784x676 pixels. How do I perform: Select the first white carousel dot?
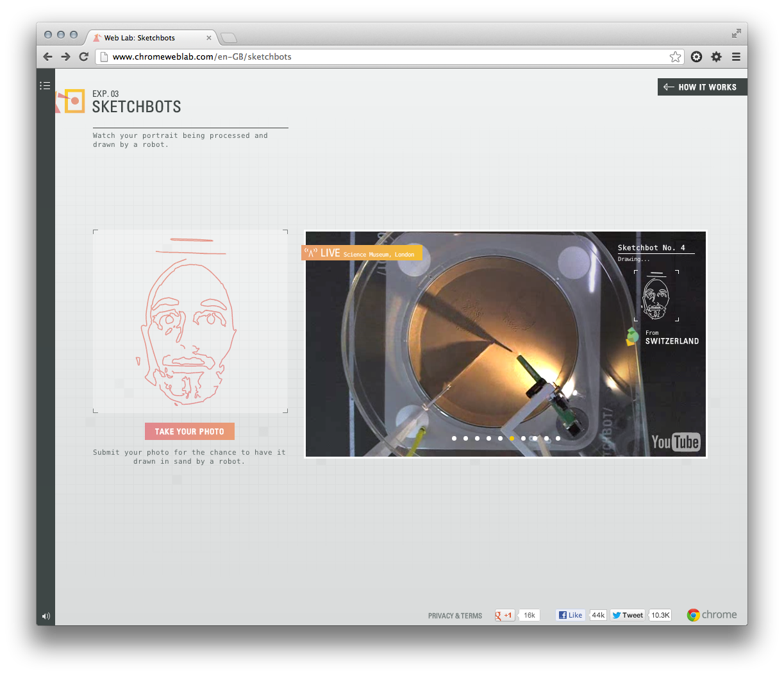point(454,439)
